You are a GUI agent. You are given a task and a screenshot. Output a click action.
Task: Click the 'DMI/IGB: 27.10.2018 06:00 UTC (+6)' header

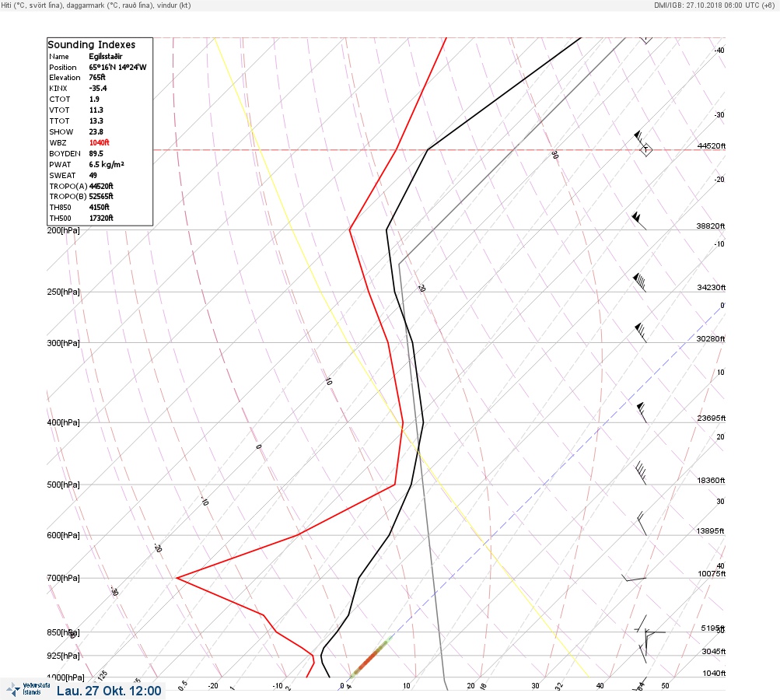715,5
